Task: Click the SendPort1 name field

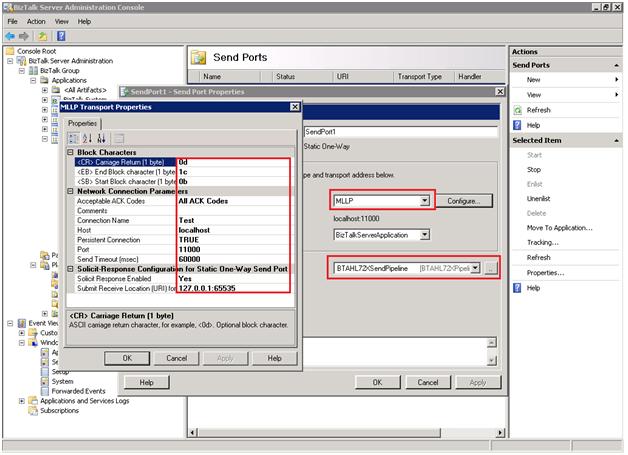Action: point(401,132)
